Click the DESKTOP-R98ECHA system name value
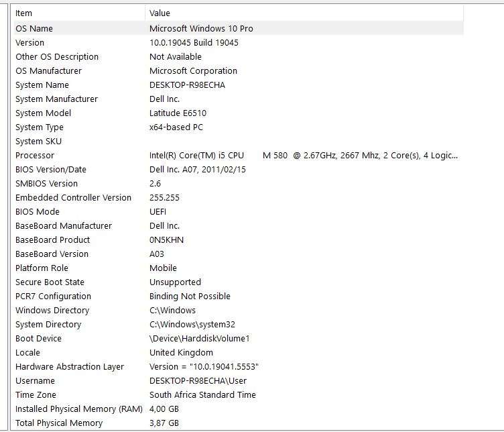This screenshot has width=504, height=432. tap(187, 85)
